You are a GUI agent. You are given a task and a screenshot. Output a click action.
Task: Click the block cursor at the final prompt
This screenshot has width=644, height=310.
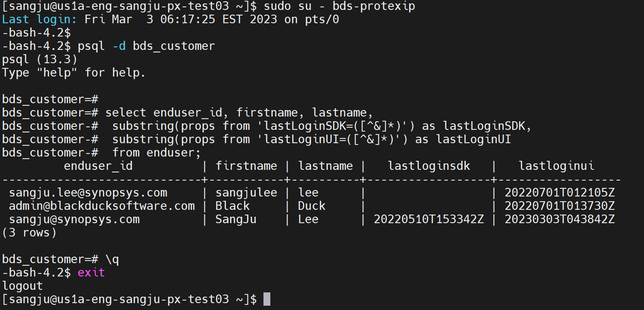[267, 299]
